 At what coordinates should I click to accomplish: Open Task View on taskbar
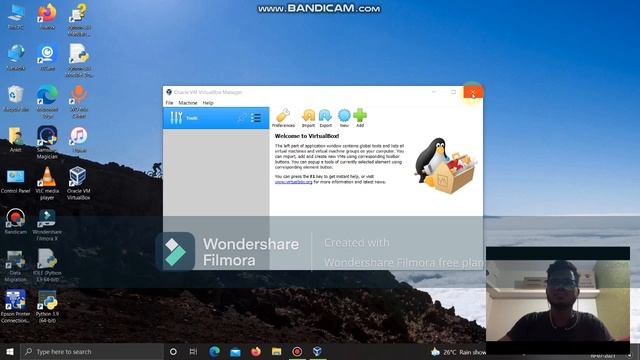[193, 351]
